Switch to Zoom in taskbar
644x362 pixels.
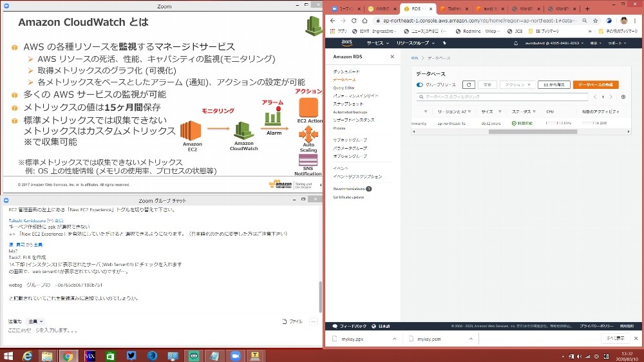[235, 356]
